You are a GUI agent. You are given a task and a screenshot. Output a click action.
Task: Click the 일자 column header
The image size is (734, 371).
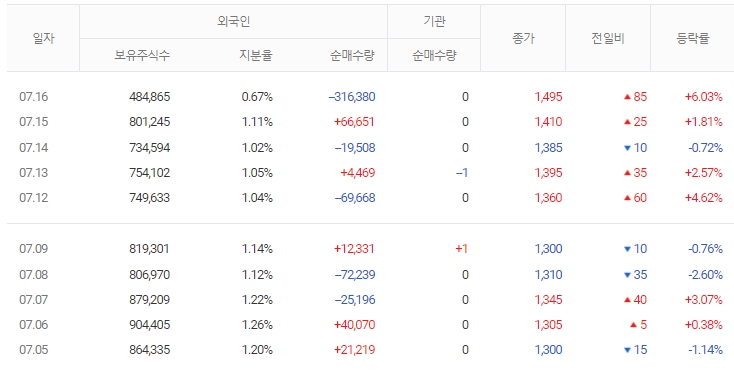pos(44,38)
